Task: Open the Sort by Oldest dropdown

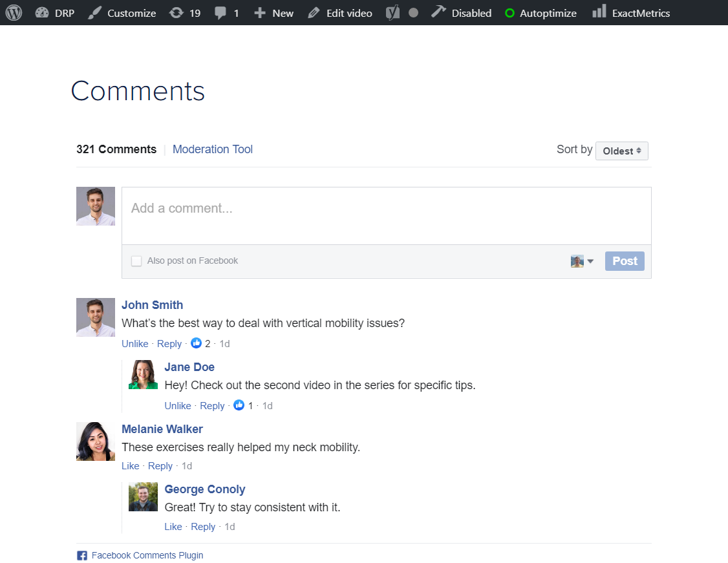Action: (x=622, y=151)
